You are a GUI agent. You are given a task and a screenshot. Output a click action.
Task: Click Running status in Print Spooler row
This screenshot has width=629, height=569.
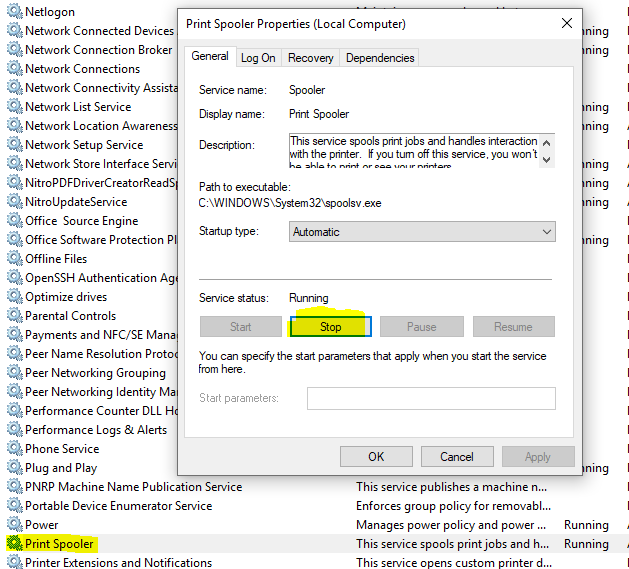(x=586, y=543)
